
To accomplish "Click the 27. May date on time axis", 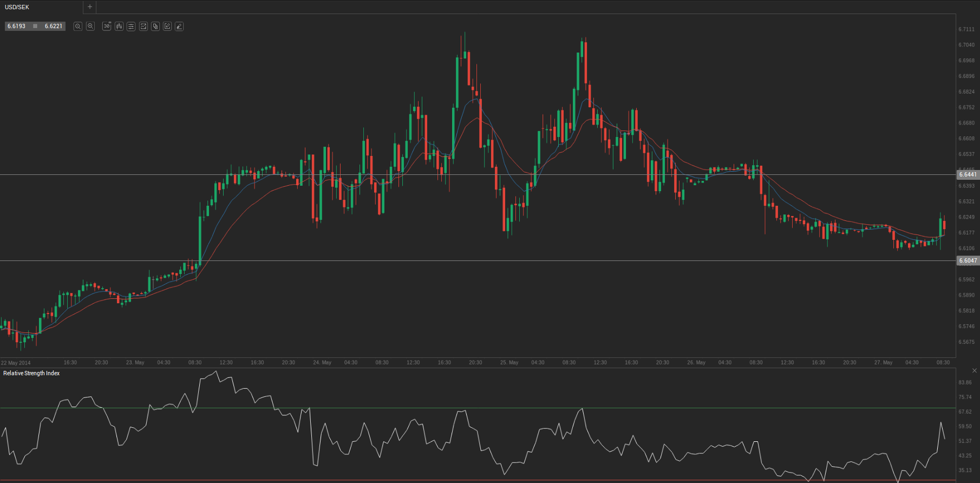I will click(x=883, y=362).
